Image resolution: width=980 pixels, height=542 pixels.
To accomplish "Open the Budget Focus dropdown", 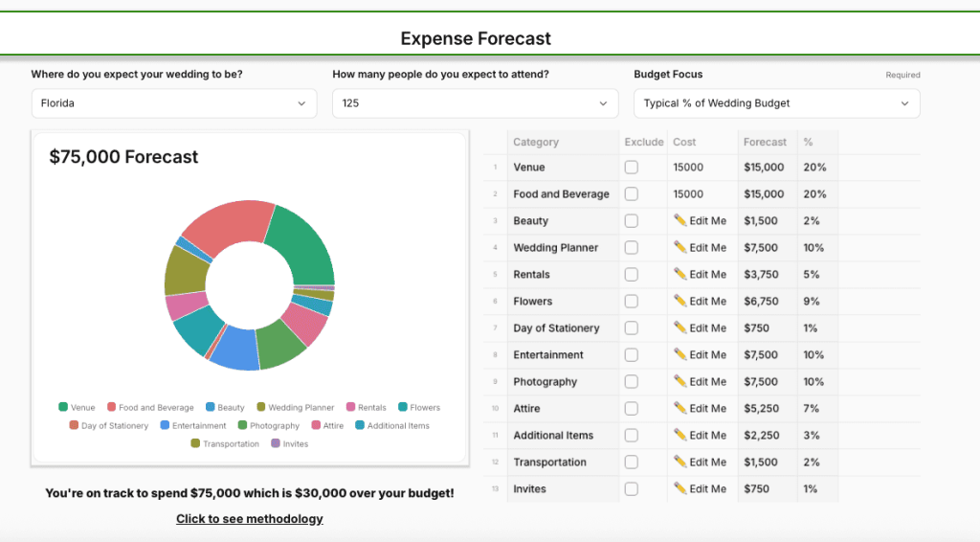I will tap(776, 103).
